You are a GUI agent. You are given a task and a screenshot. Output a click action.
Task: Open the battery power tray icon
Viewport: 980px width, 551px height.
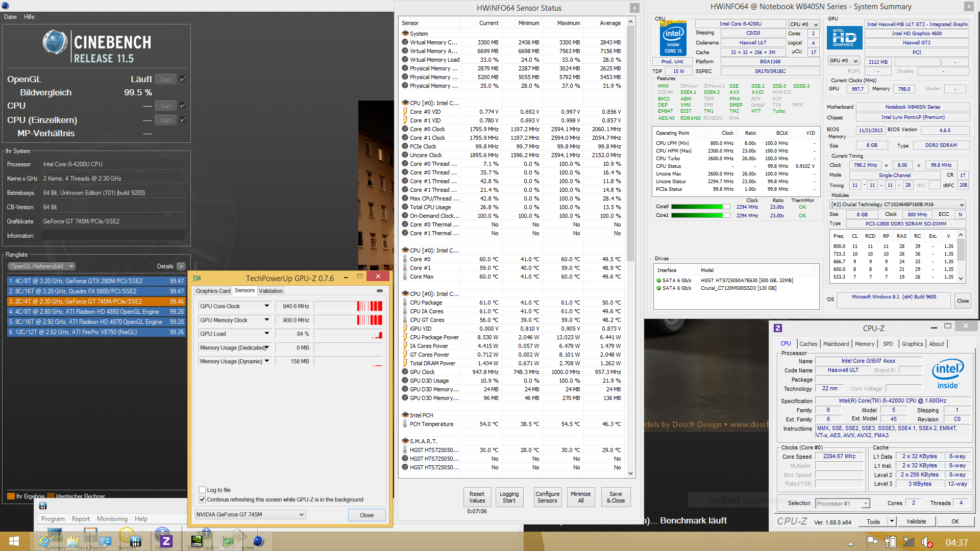pyautogui.click(x=891, y=542)
